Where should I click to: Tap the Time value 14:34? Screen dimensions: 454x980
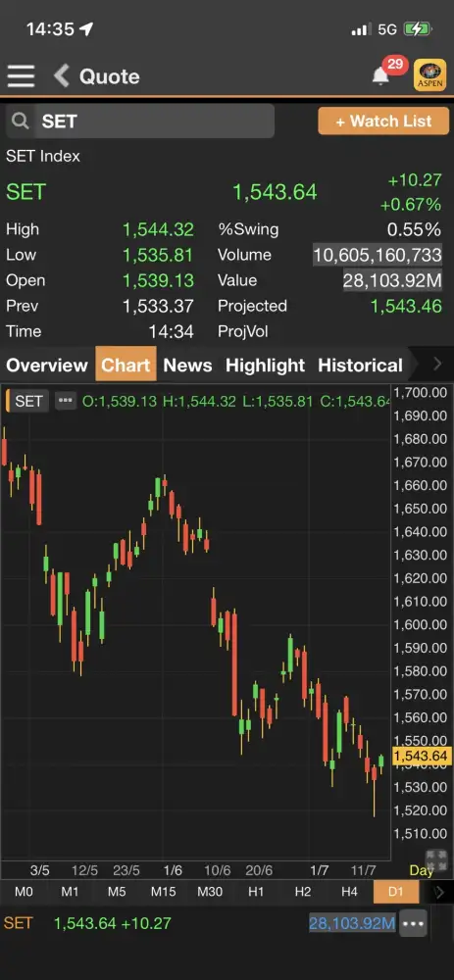click(x=171, y=332)
